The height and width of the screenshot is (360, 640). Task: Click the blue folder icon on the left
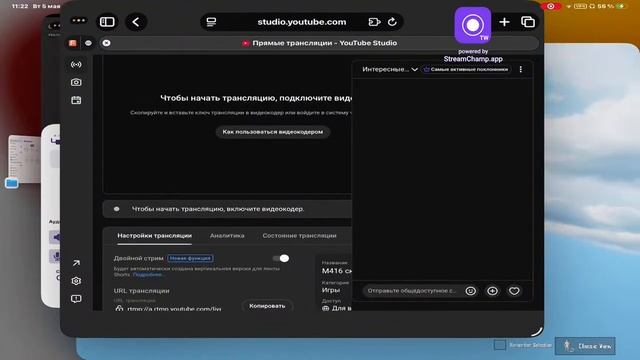coord(12,183)
